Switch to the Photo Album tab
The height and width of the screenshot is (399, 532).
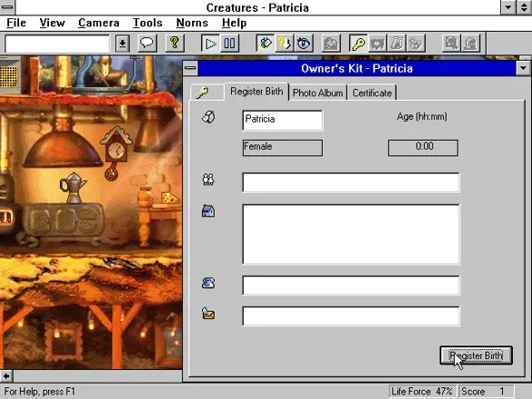(x=317, y=92)
